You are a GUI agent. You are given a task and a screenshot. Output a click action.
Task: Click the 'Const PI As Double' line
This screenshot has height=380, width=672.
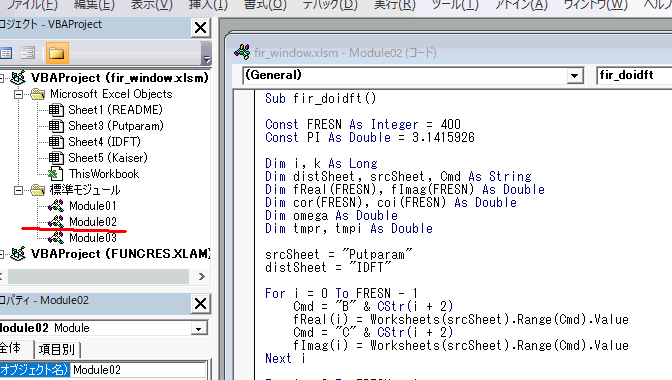tap(370, 138)
